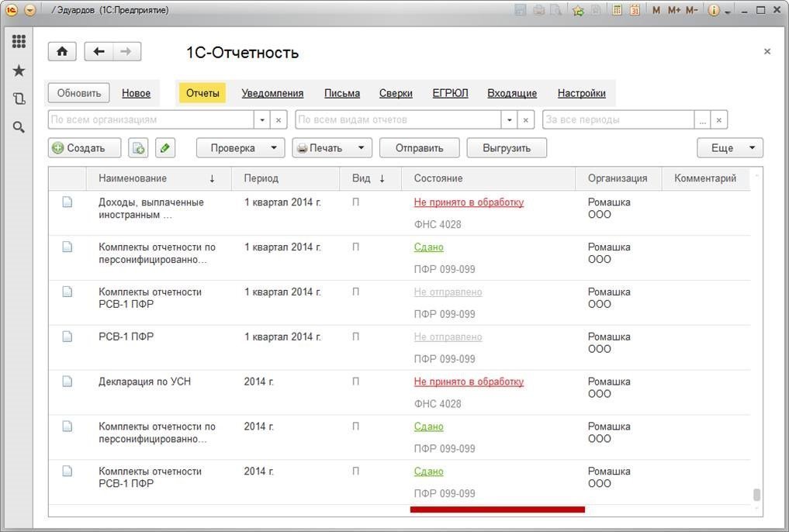Edit the selected report with the pencil
Image resolution: width=789 pixels, height=532 pixels.
[165, 148]
